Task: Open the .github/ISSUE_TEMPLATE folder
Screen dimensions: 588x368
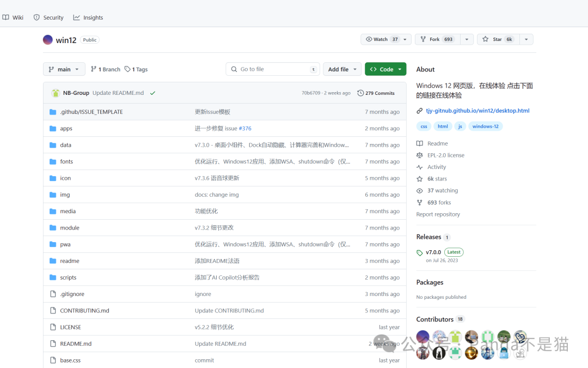Action: pos(91,112)
